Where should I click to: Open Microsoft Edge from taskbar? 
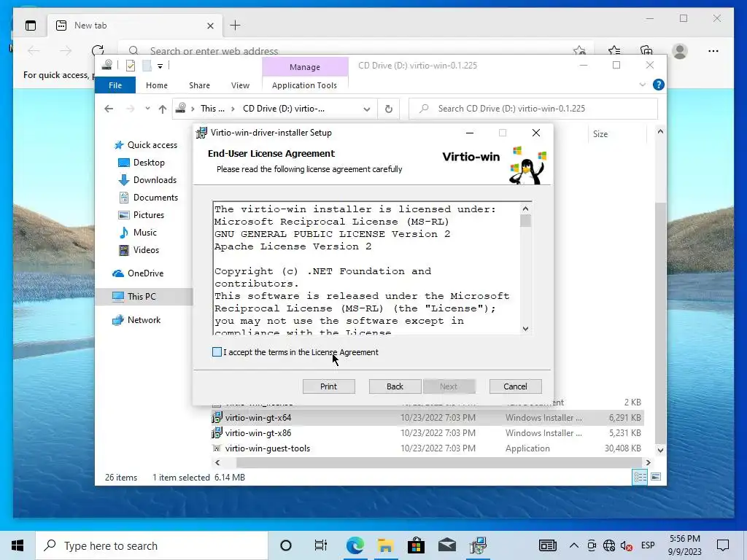point(355,545)
